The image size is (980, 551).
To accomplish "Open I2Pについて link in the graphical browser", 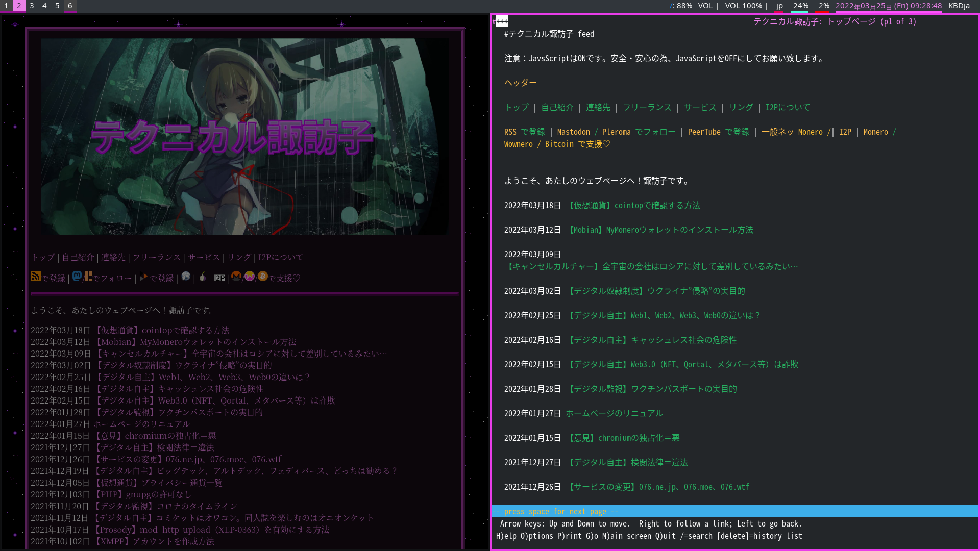I will coord(281,257).
